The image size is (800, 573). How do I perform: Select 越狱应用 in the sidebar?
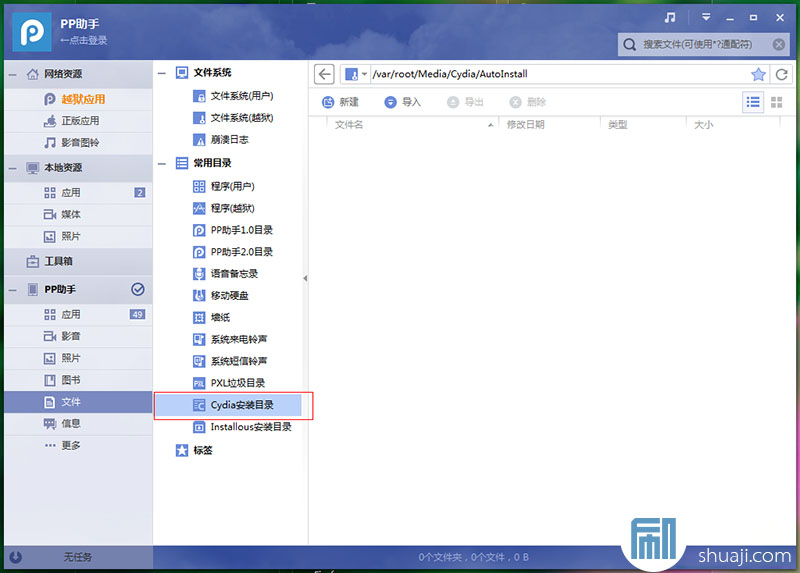(78, 99)
